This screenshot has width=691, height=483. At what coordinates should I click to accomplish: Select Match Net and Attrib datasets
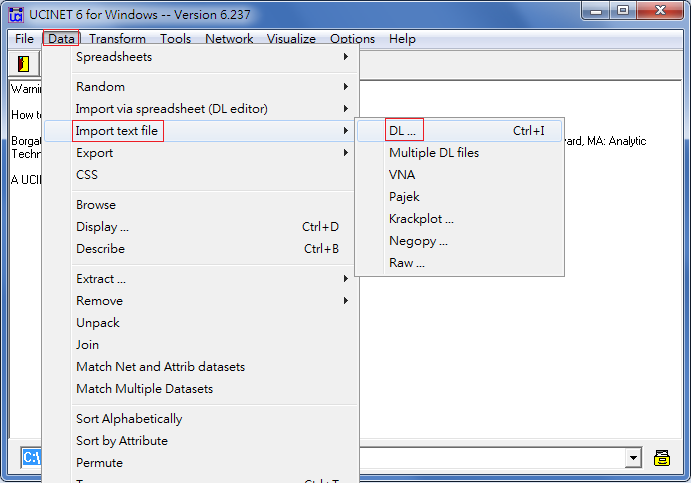click(201, 367)
